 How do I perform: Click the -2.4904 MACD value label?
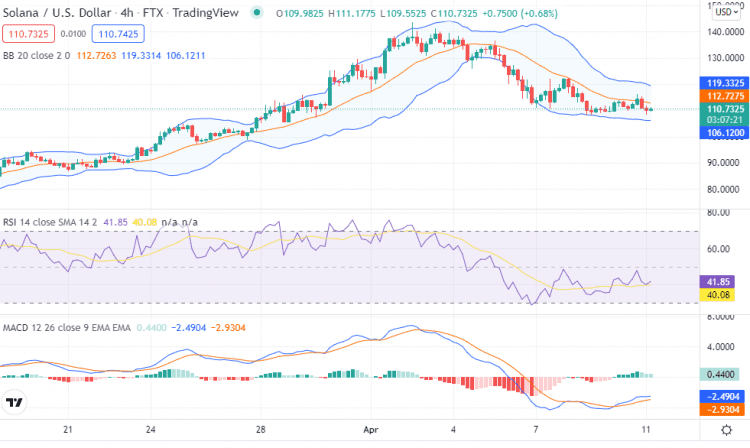coord(722,396)
